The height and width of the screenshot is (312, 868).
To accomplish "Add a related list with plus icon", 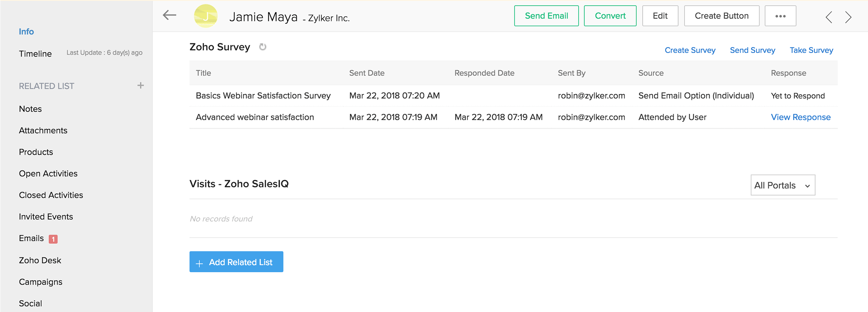I will click(x=140, y=86).
